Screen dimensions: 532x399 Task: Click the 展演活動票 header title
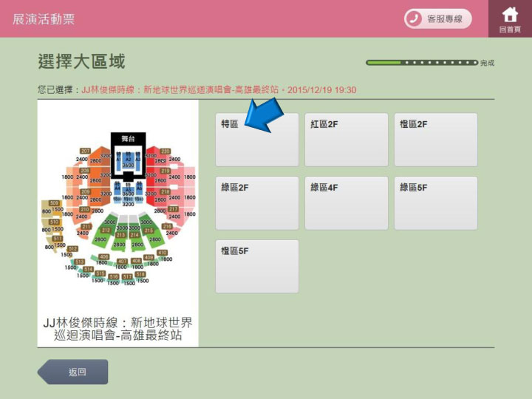[44, 19]
